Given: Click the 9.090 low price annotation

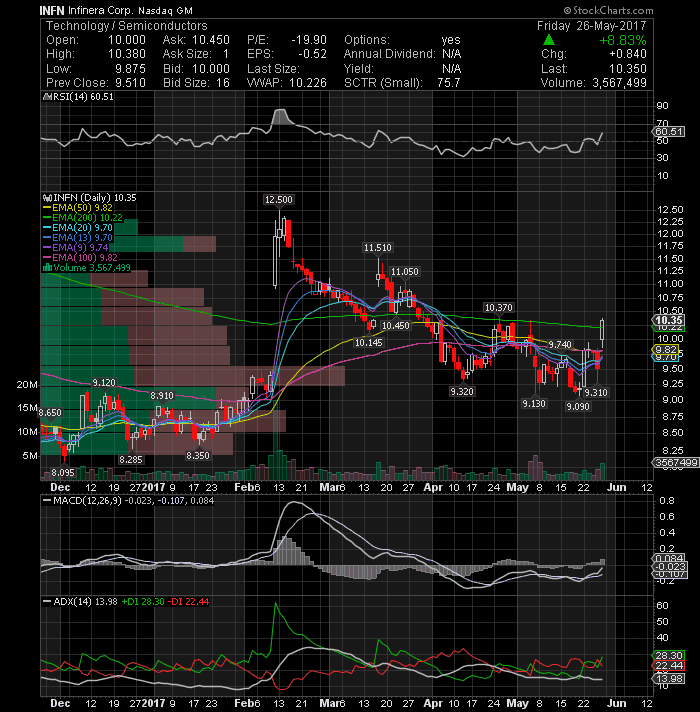Looking at the screenshot, I should (x=578, y=407).
